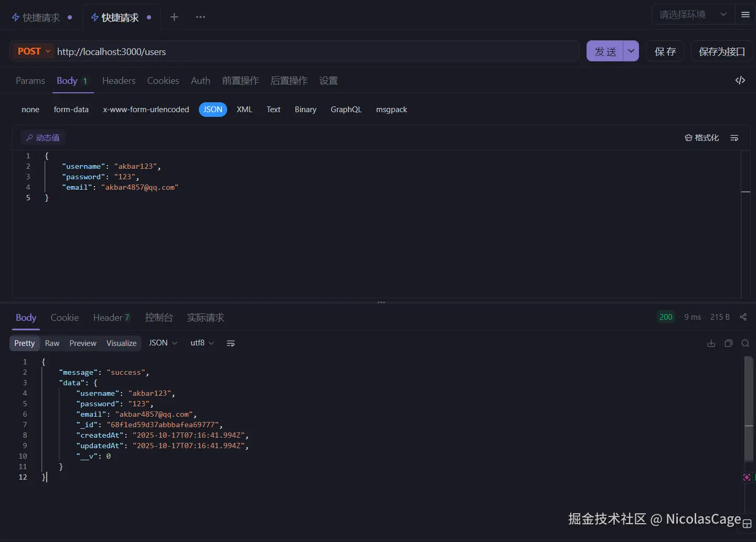Click the 保存为接口 button
The height and width of the screenshot is (542, 756).
point(722,51)
